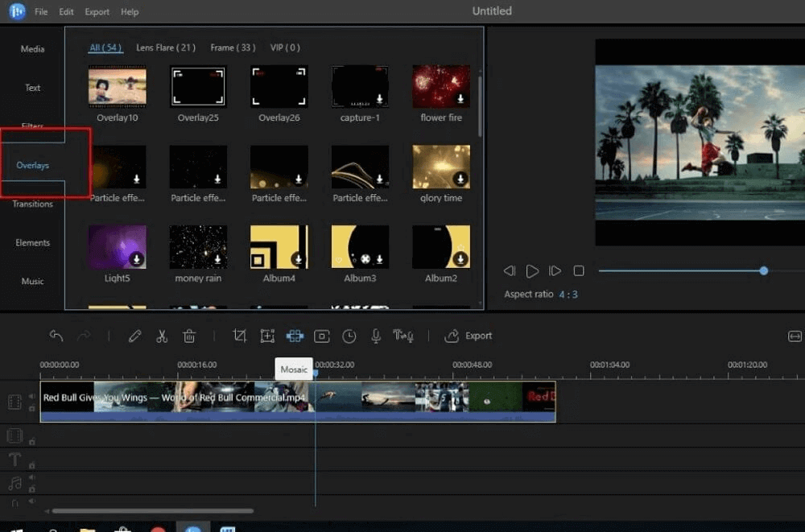805x532 pixels.
Task: Click the Undo arrow in the timeline toolbar
Action: [x=56, y=336]
